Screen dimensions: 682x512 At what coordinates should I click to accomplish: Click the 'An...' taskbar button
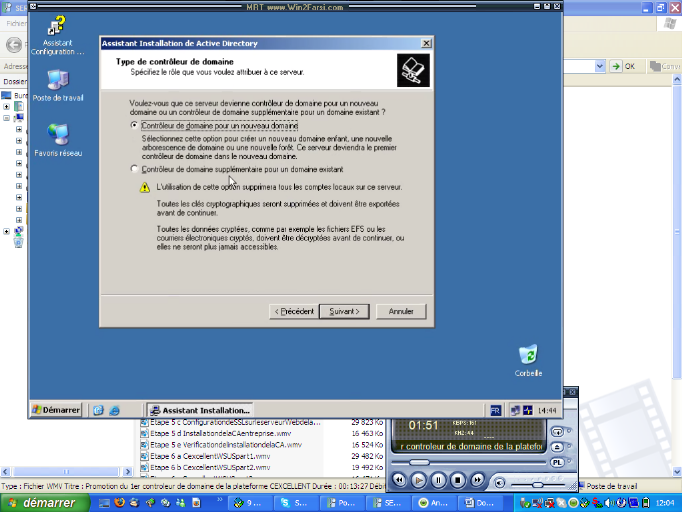(434, 503)
